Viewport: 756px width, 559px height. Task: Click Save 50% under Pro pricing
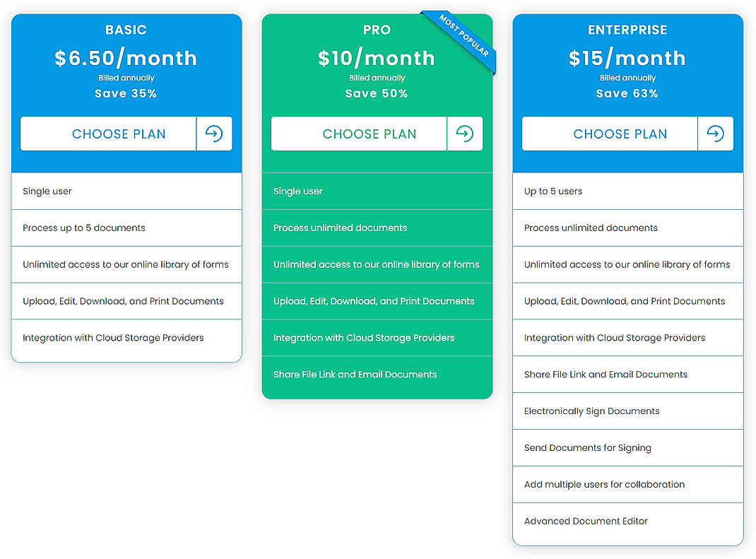pyautogui.click(x=377, y=93)
